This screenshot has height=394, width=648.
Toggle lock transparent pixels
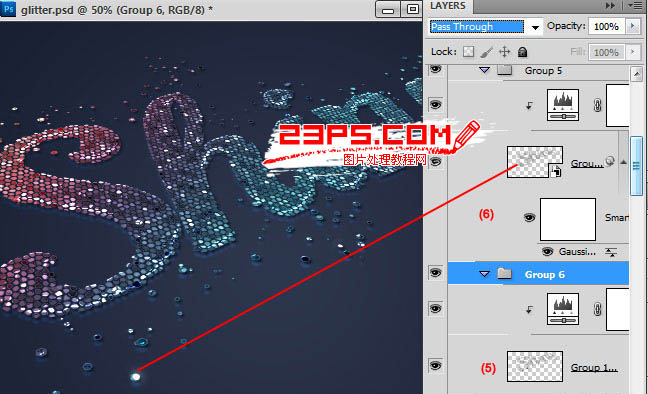click(x=468, y=52)
